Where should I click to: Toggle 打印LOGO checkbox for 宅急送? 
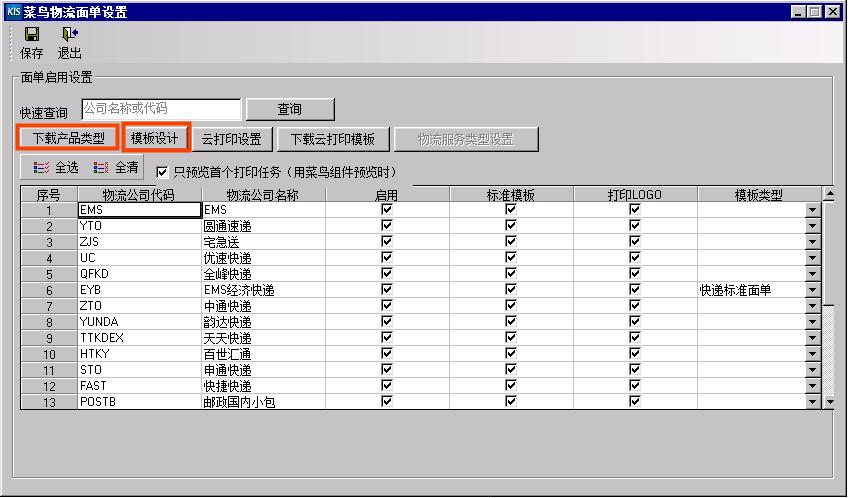pyautogui.click(x=635, y=241)
